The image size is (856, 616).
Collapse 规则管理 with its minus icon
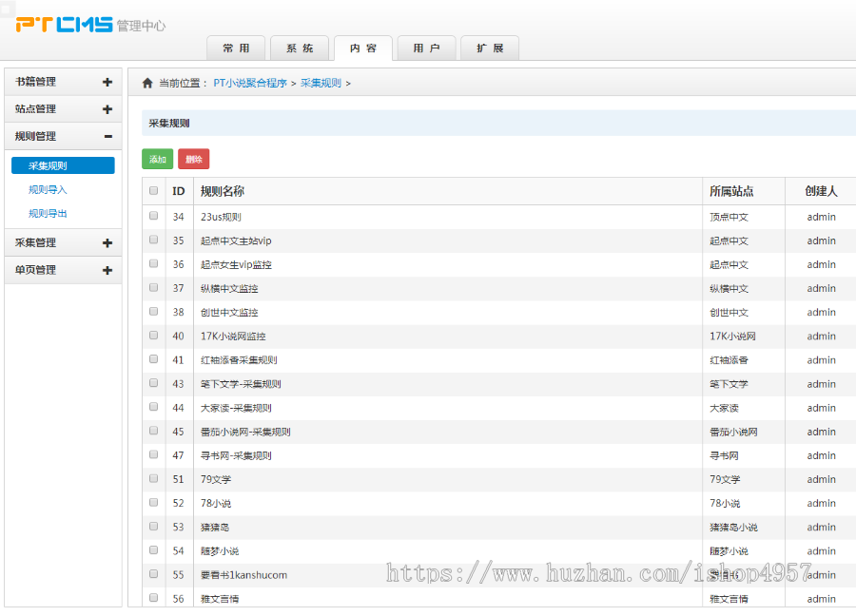(108, 136)
